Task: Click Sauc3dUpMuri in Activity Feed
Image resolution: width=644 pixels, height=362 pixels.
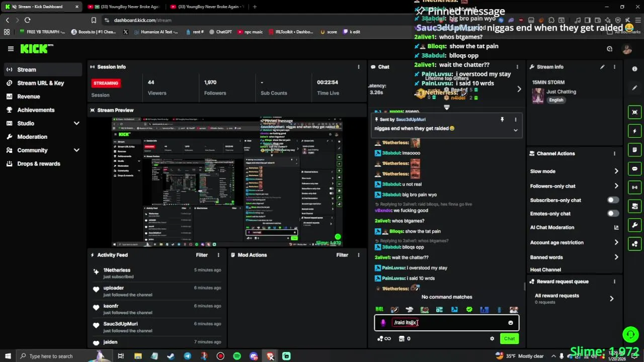Action: 121,324
